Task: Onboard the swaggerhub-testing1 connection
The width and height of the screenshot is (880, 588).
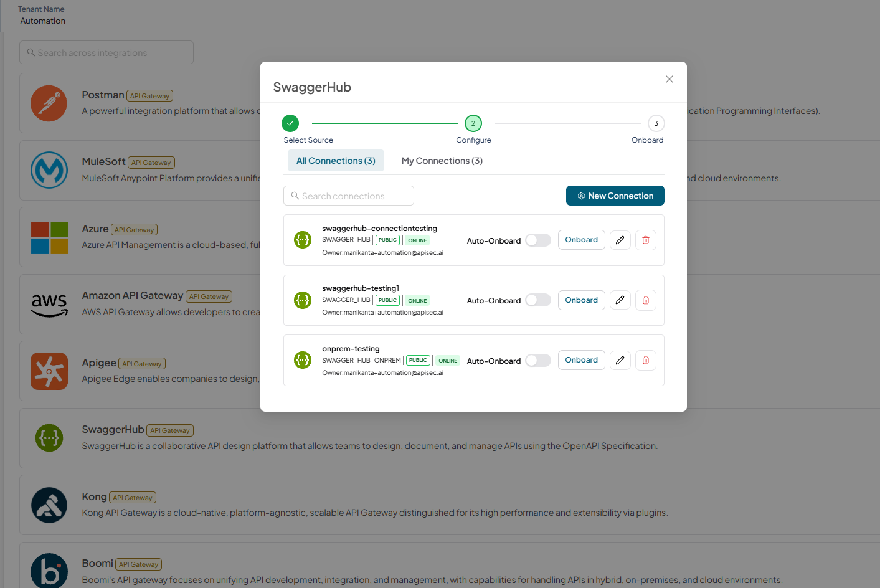Action: pos(582,300)
